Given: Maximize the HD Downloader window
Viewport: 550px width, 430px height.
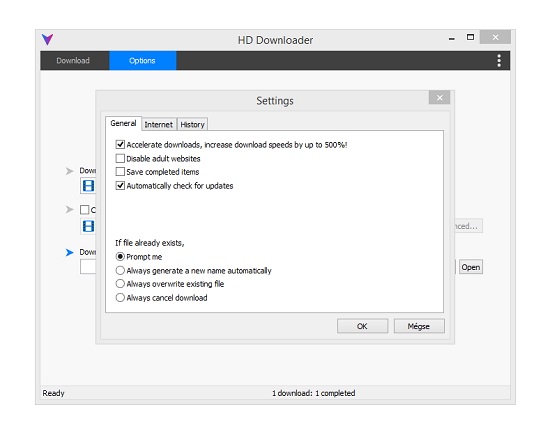Looking at the screenshot, I should [x=470, y=37].
